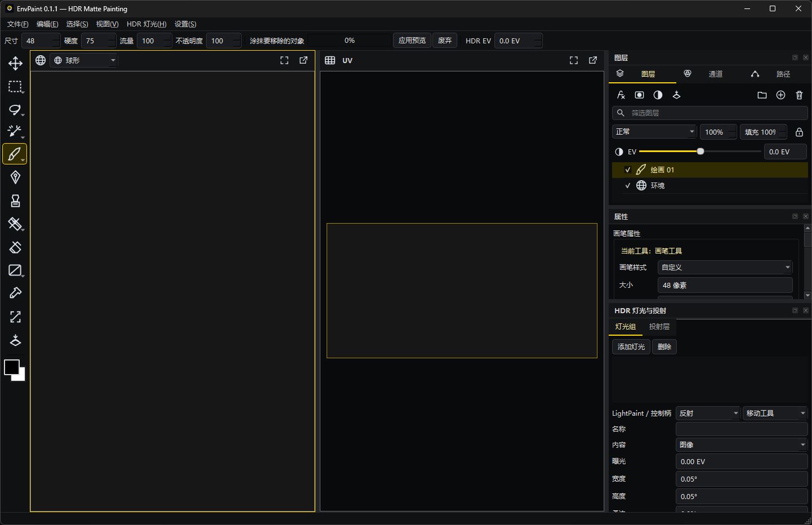812x525 pixels.
Task: Select the Eraser tool
Action: pos(15,247)
